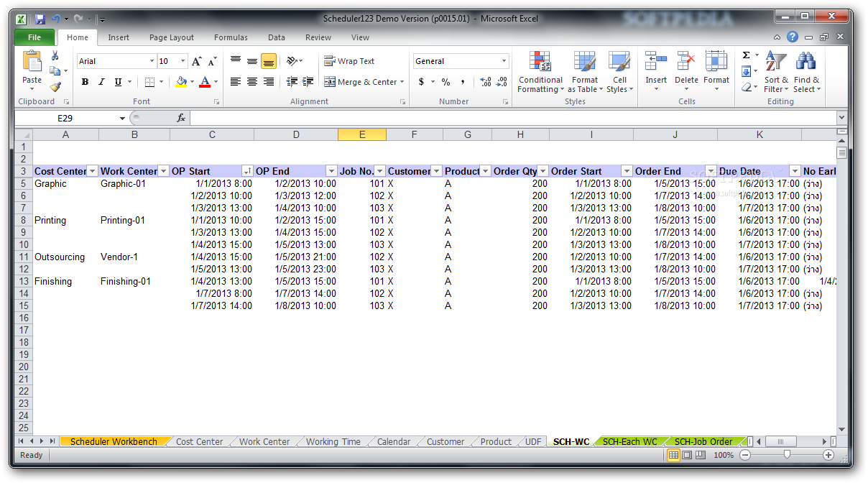This screenshot has width=868, height=483.
Task: Open Format as Table gallery
Action: [x=585, y=72]
